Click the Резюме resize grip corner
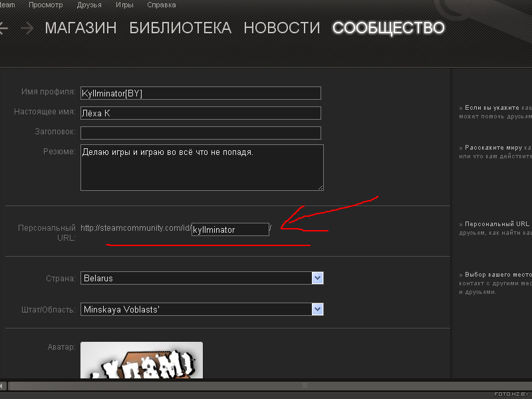This screenshot has height=399, width=532. point(321,188)
